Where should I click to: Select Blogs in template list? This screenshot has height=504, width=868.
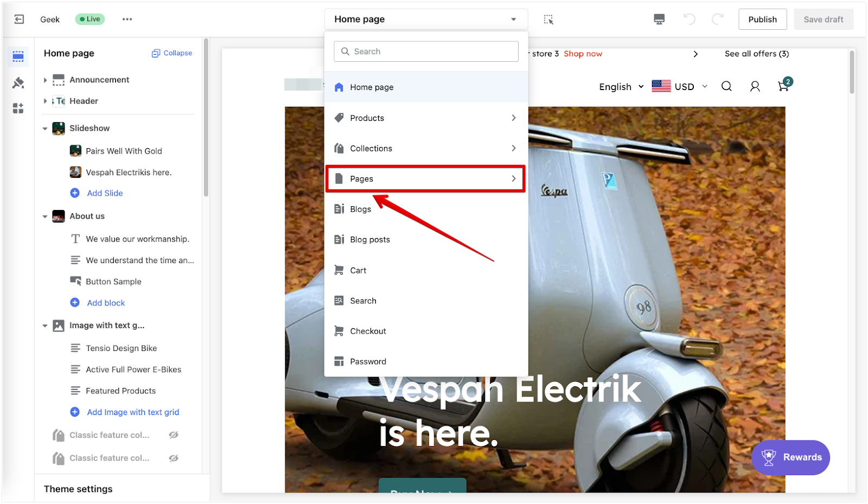(x=426, y=209)
